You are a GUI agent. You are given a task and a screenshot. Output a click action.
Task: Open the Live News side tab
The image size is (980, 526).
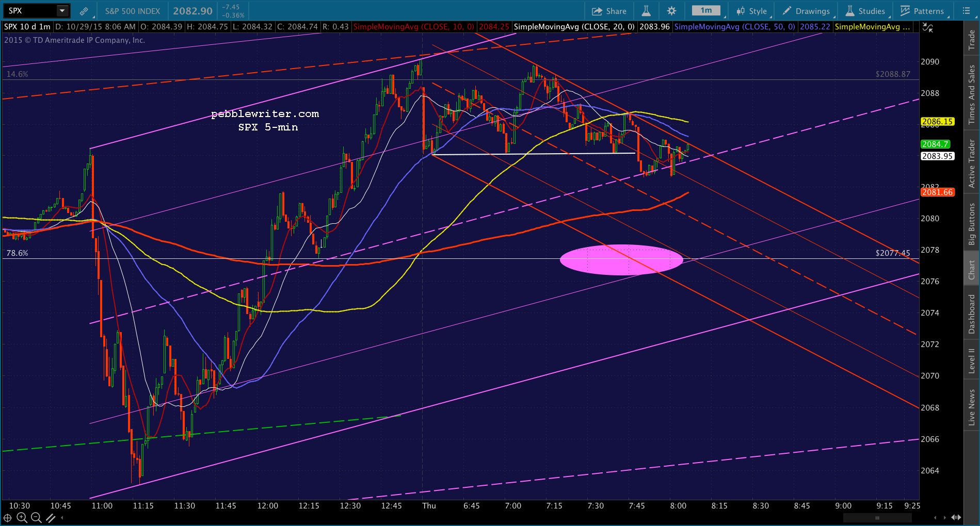[972, 407]
